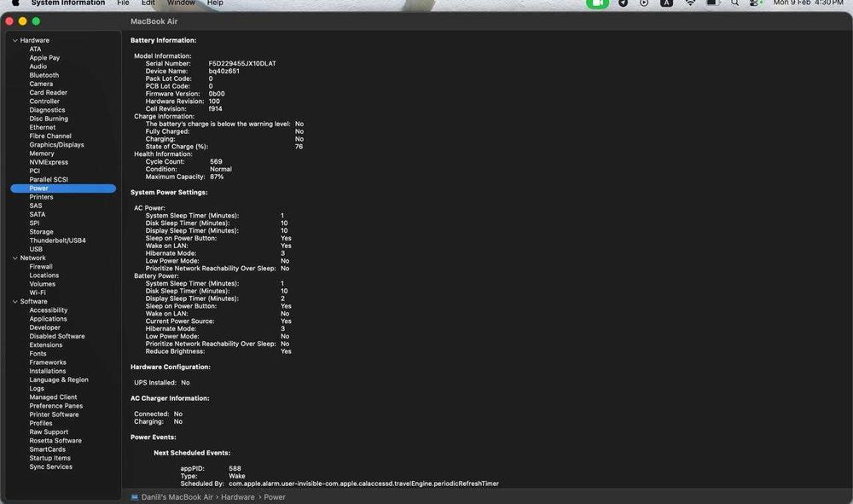This screenshot has height=504, width=853.
Task: Select Printers in the sidebar
Action: click(41, 197)
